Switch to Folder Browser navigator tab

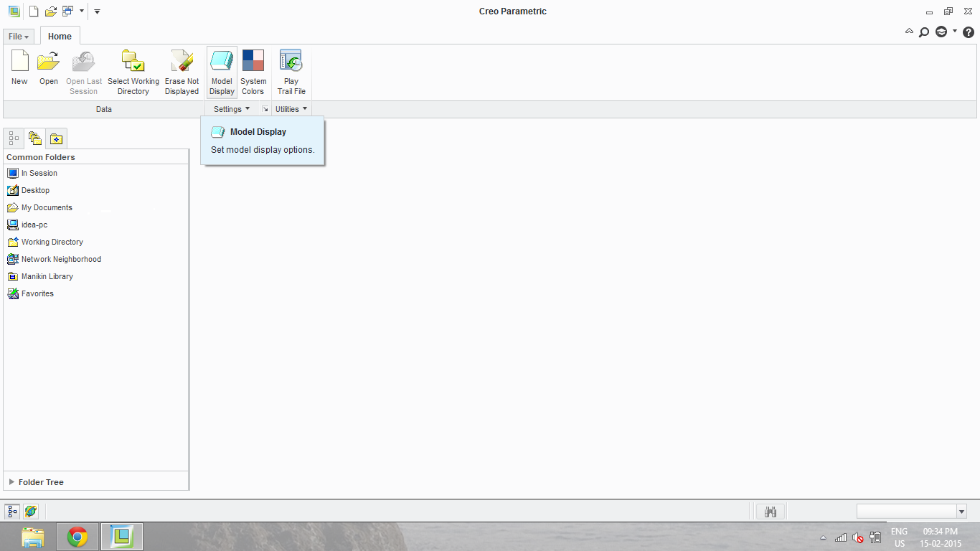coord(34,138)
